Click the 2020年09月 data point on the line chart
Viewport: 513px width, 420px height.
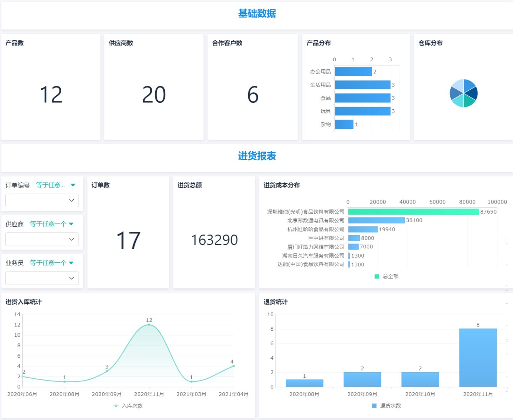(x=107, y=371)
